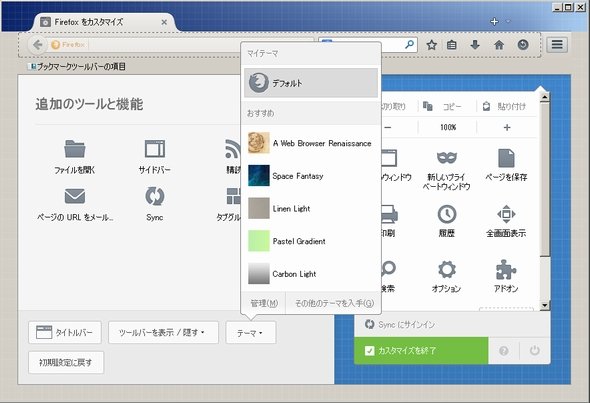
Task: Close the Customize Firefox tab
Action: pyautogui.click(x=164, y=22)
